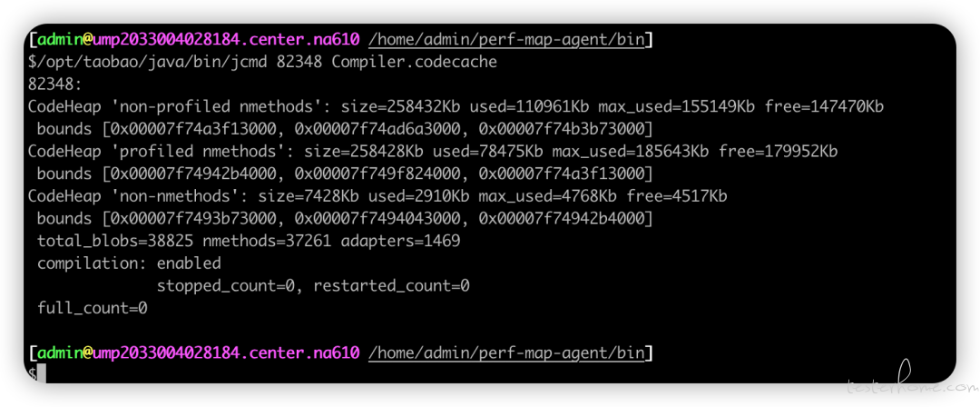This screenshot has width=980, height=407.
Task: Click the 'compilation: enabled' status line
Action: [x=130, y=263]
